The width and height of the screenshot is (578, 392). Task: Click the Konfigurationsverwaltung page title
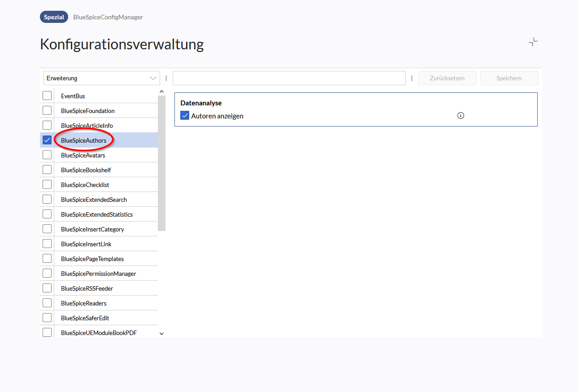coord(122,44)
